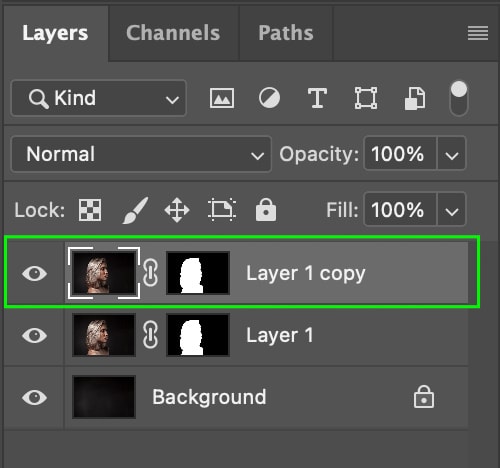The image size is (500, 468).
Task: Click the adjustment layer filter icon
Action: pos(269,98)
